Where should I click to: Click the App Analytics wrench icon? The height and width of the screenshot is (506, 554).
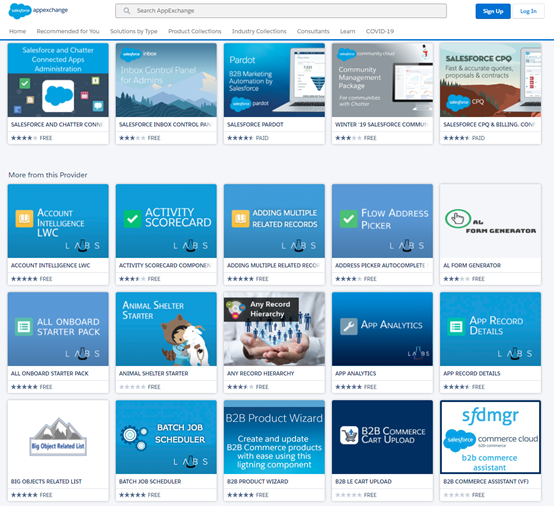(x=349, y=326)
